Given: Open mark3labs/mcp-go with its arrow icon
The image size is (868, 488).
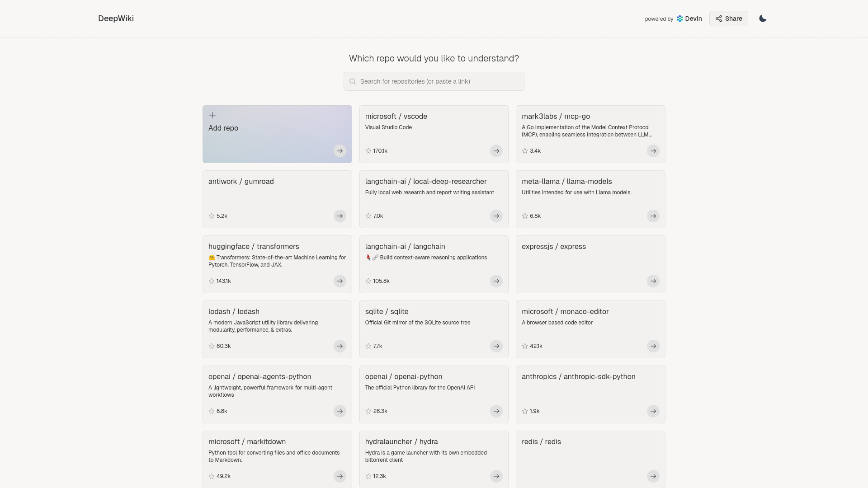Looking at the screenshot, I should 653,151.
